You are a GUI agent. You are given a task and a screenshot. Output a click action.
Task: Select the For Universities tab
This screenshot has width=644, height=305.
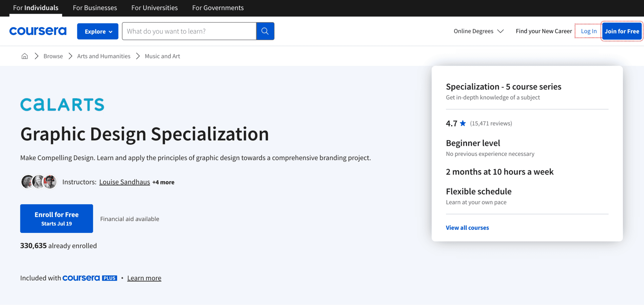pos(154,8)
